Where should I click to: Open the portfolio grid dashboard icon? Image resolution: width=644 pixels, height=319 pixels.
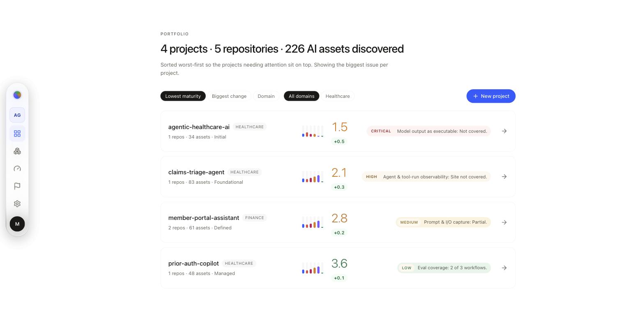[17, 134]
